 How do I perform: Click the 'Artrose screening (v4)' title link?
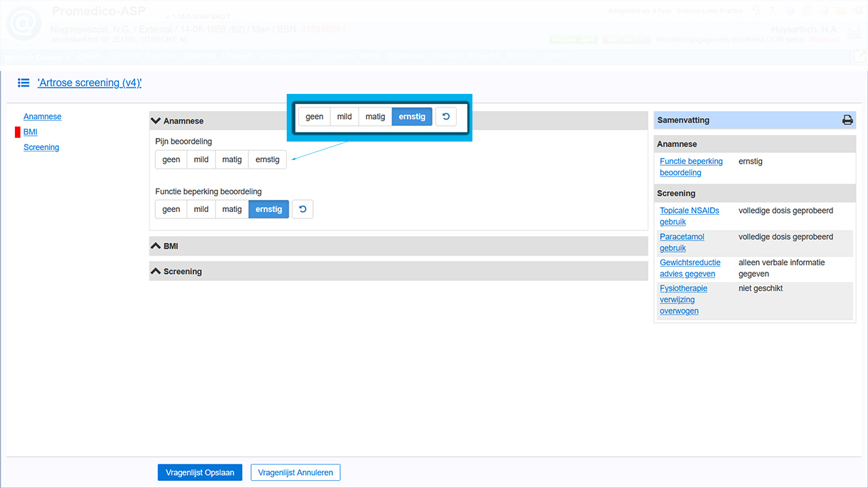point(90,83)
